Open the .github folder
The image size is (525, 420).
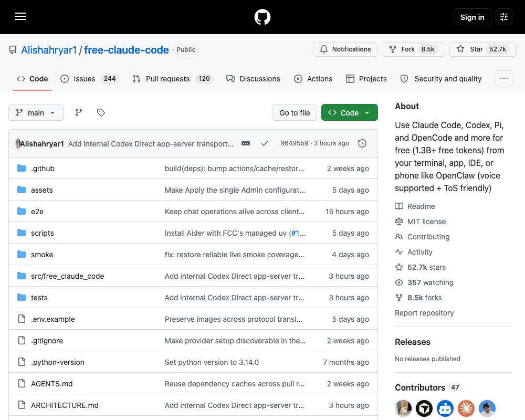(43, 169)
